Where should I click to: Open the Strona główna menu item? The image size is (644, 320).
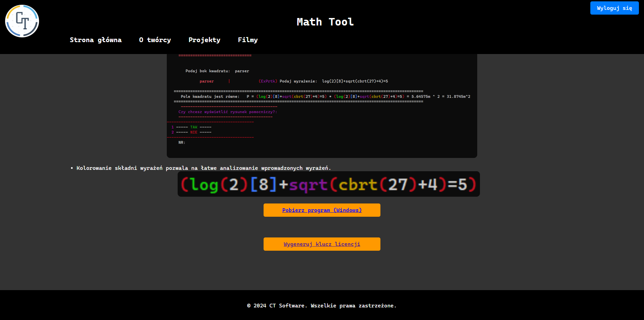tap(96, 40)
